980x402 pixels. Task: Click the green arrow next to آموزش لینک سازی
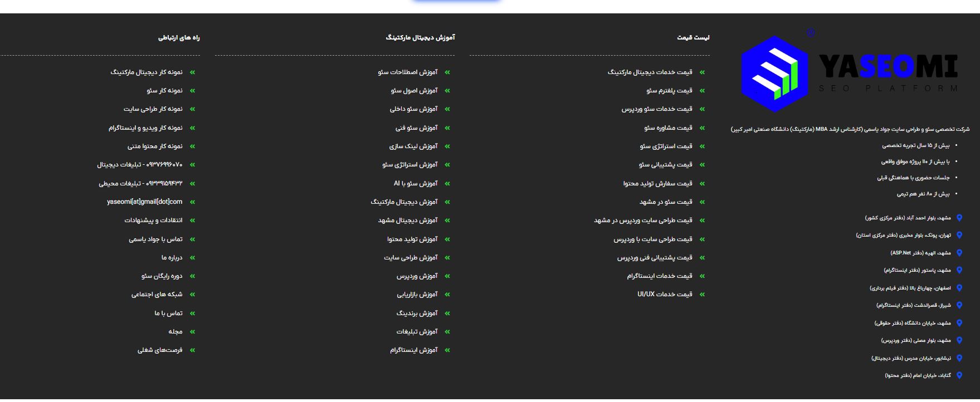point(447,146)
